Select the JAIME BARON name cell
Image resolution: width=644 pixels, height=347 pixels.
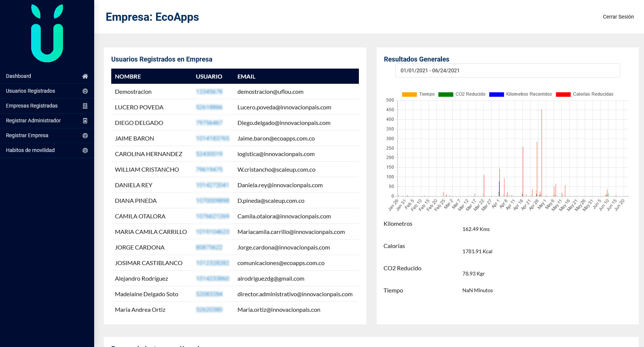(134, 138)
